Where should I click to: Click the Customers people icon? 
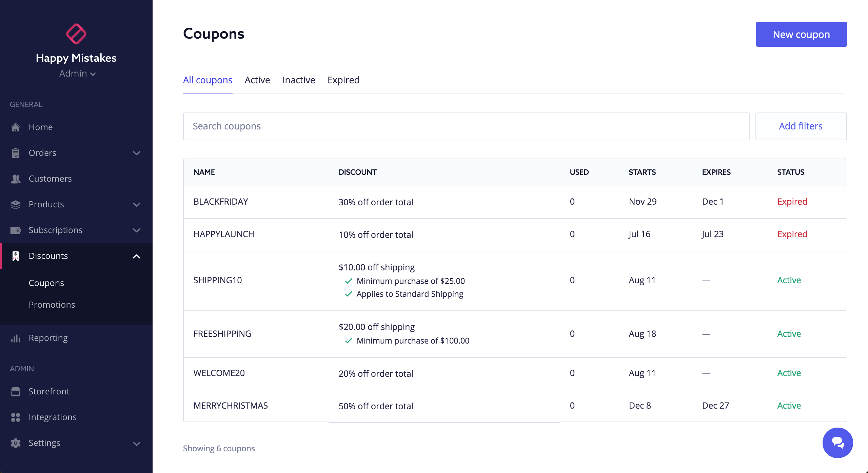(16, 179)
